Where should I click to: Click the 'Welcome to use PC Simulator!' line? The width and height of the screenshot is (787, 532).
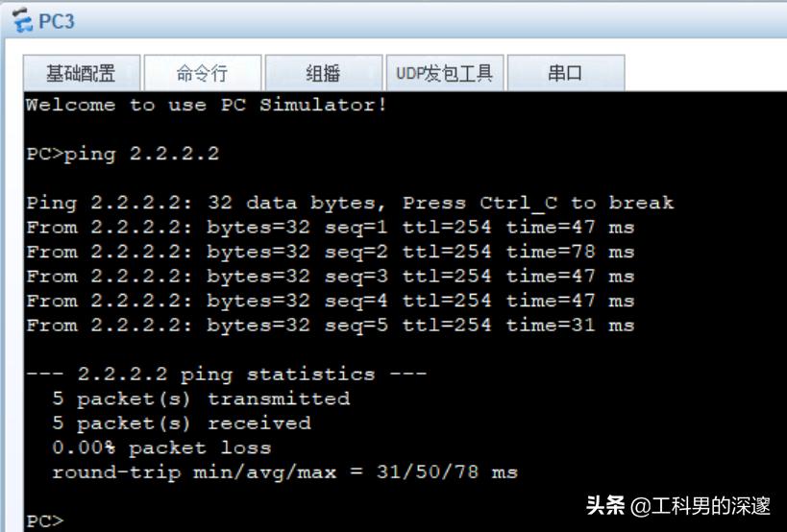point(207,105)
